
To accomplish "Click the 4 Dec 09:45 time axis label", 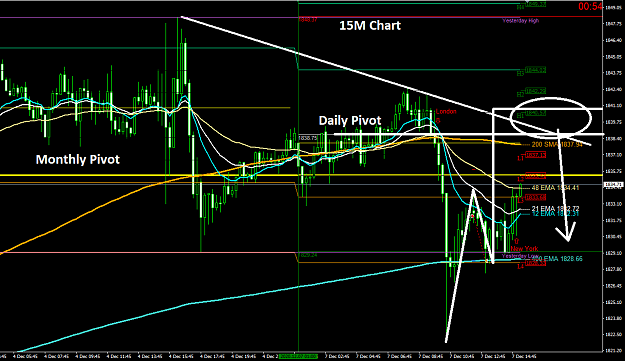I will point(88,356).
